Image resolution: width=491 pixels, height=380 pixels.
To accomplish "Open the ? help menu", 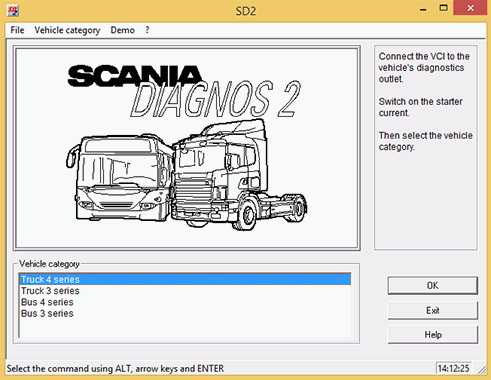I will pos(147,30).
